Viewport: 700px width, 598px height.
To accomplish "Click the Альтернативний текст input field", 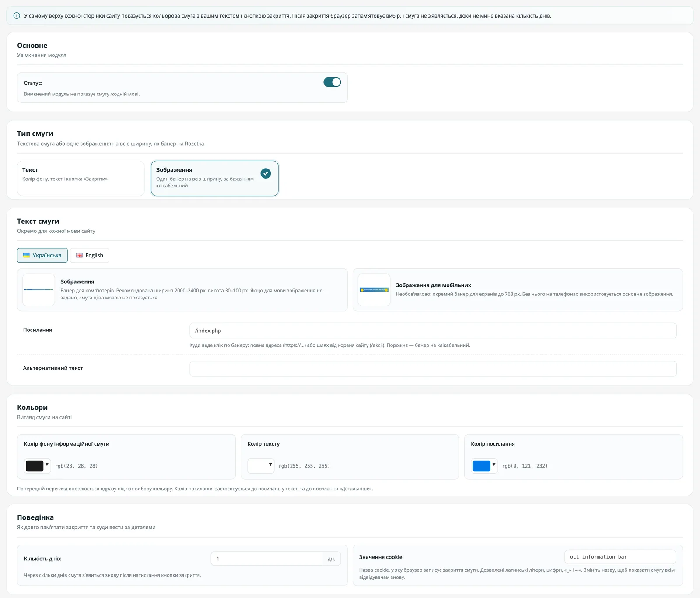I will 433,369.
